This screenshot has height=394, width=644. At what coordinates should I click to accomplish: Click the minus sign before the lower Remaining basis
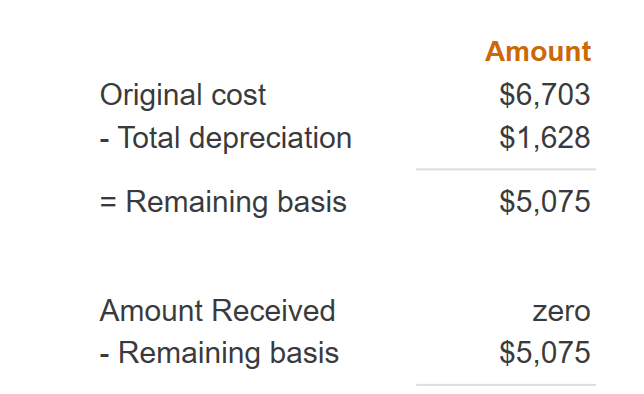click(x=104, y=356)
